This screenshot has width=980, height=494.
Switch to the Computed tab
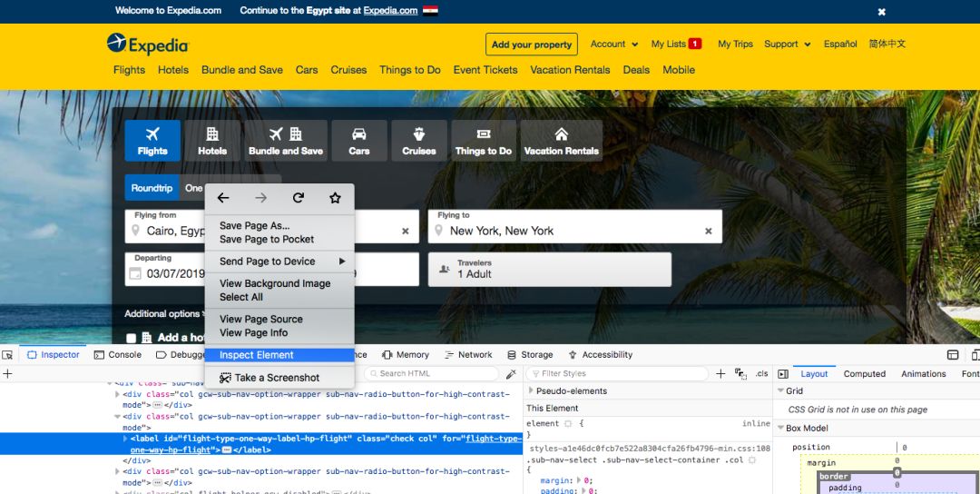pyautogui.click(x=865, y=374)
